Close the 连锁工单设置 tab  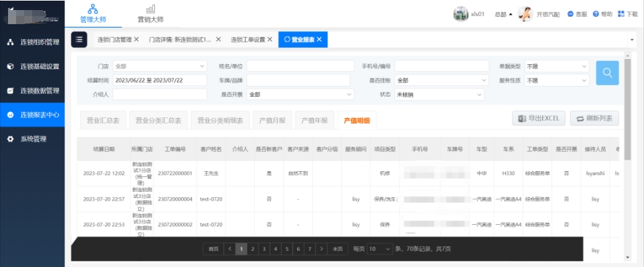click(x=270, y=40)
